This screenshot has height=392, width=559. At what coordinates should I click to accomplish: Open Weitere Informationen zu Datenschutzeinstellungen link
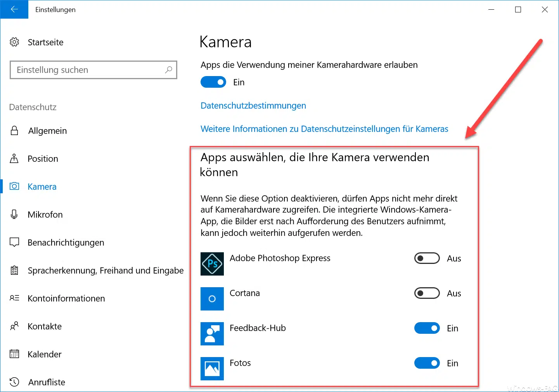pos(324,129)
